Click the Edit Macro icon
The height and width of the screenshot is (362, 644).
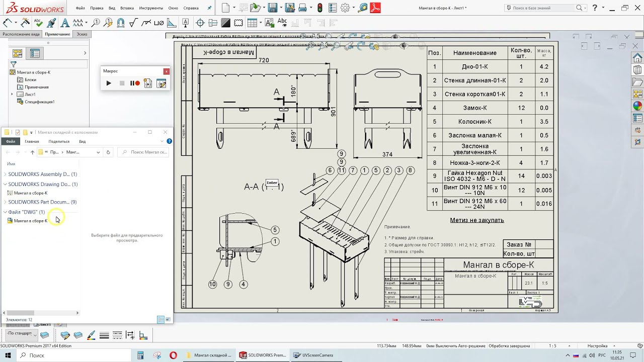click(x=161, y=83)
